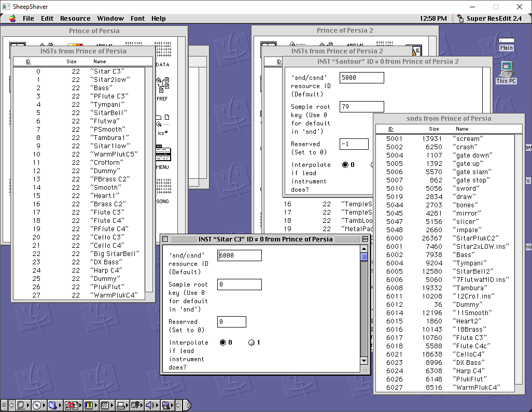
Task: Select the "Big SitarBell" INST row
Action: [x=79, y=253]
